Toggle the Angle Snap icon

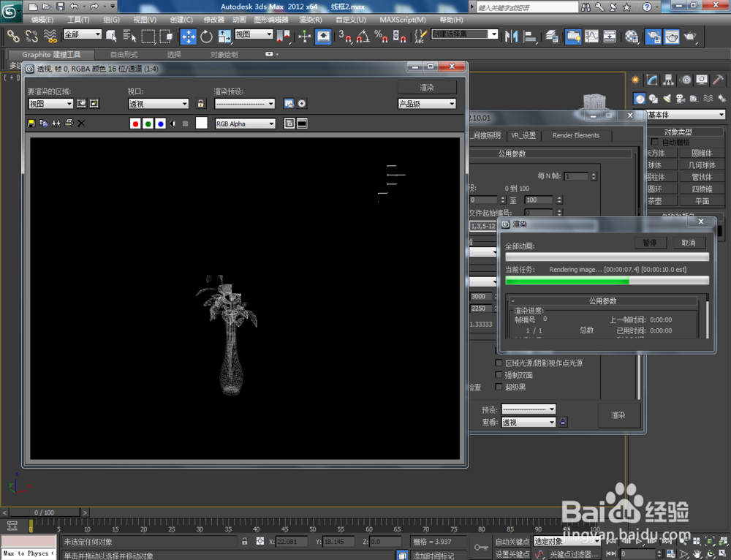click(363, 37)
